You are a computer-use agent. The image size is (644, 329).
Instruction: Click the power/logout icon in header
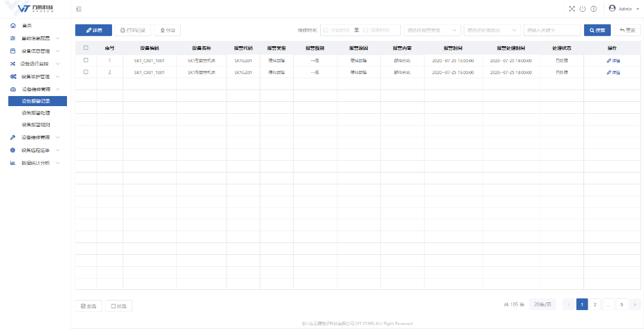582,9
